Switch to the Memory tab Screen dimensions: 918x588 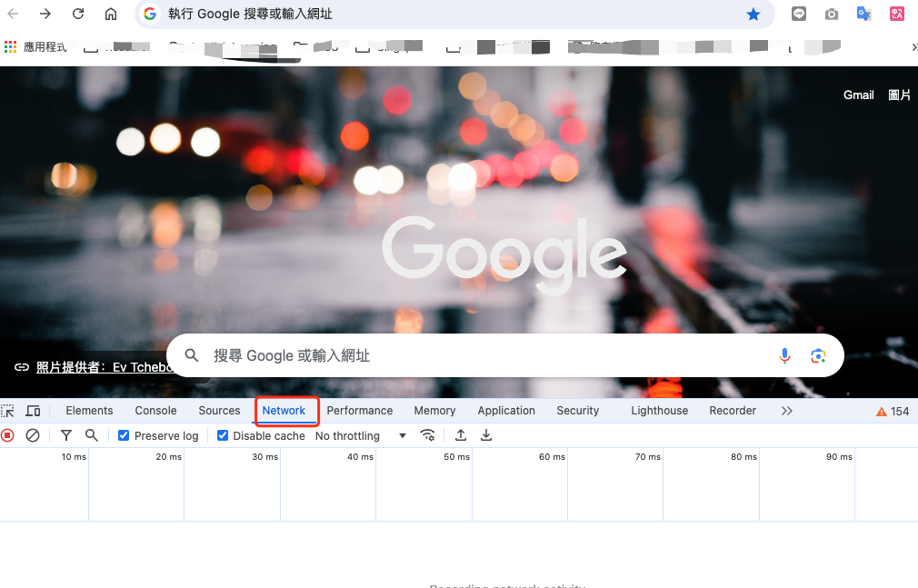[434, 411]
